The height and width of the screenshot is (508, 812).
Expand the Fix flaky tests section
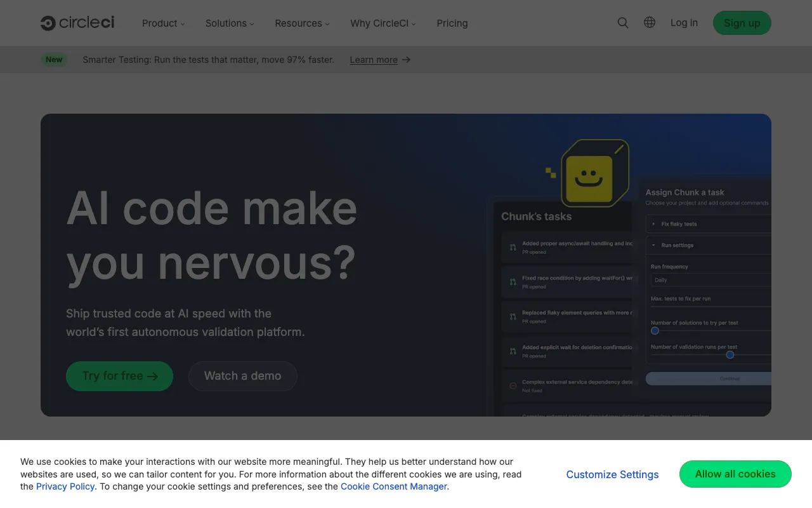(x=653, y=224)
